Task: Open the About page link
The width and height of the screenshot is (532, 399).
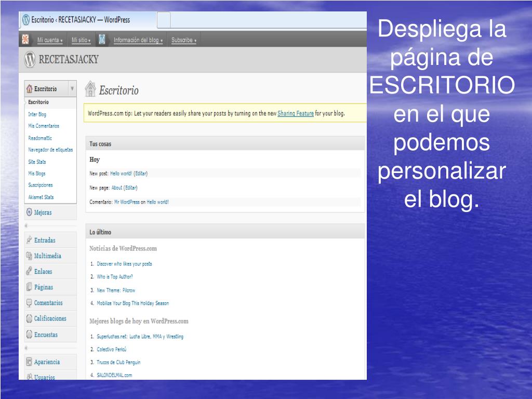Action: 117,188
